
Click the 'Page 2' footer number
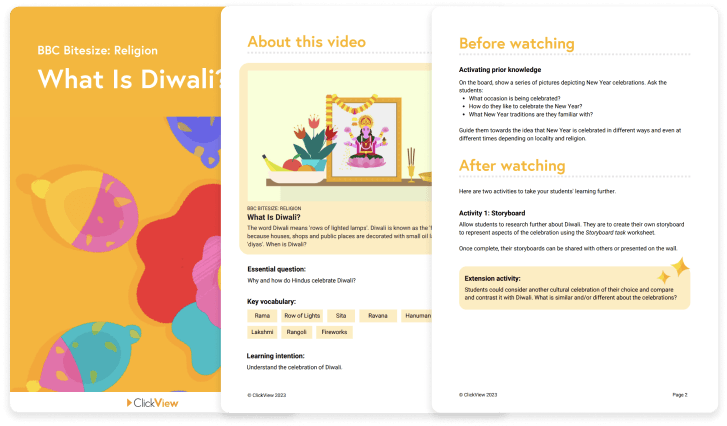680,395
